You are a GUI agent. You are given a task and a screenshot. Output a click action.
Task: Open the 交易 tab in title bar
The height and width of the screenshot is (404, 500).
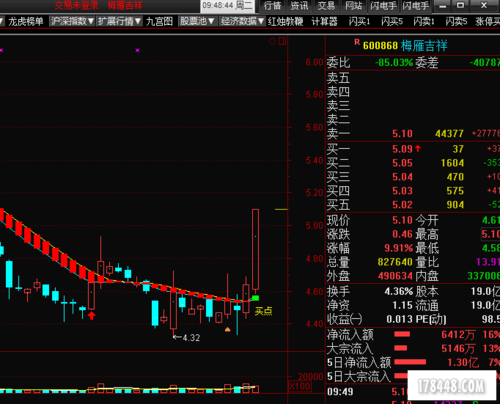326,6
